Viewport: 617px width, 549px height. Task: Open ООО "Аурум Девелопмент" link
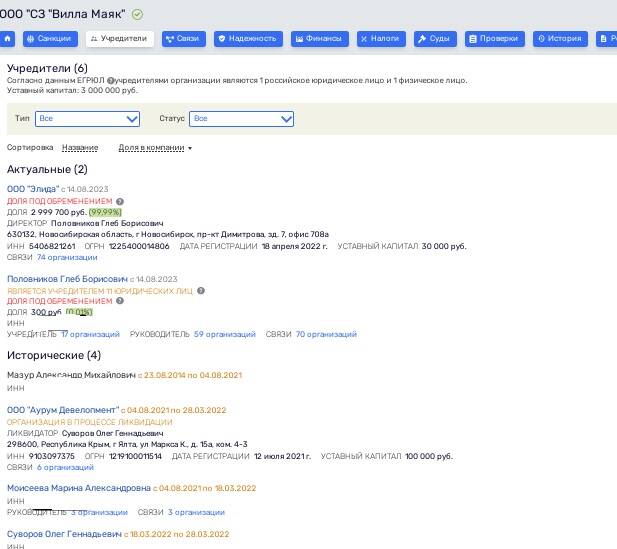64,410
